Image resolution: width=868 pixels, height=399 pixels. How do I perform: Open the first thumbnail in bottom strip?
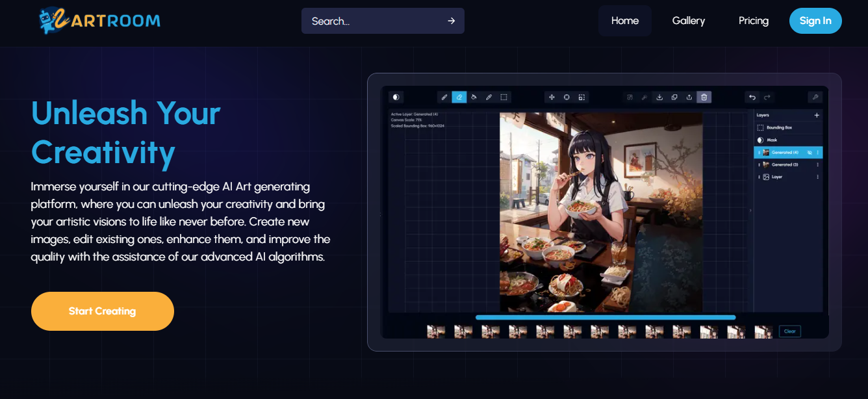(x=436, y=331)
